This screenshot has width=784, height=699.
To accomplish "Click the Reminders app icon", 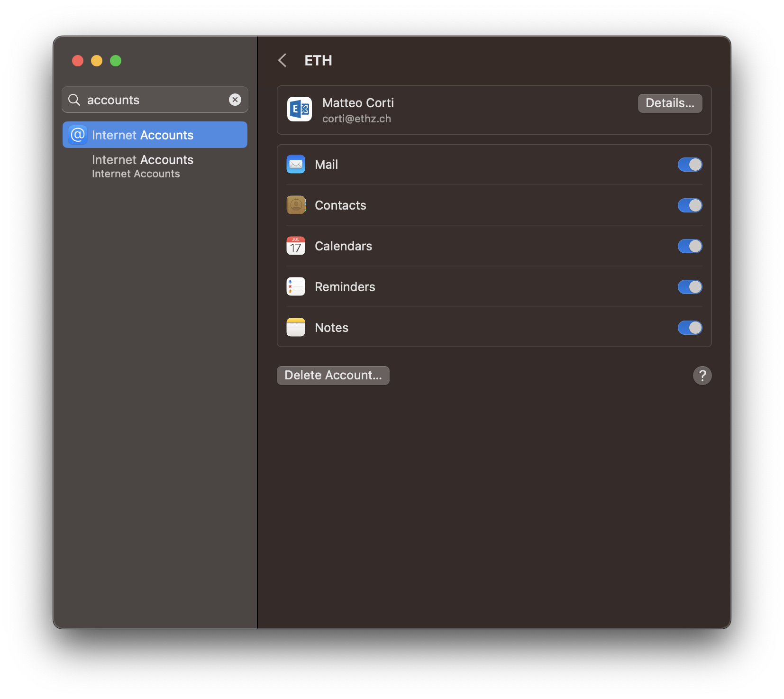I will pyautogui.click(x=296, y=286).
